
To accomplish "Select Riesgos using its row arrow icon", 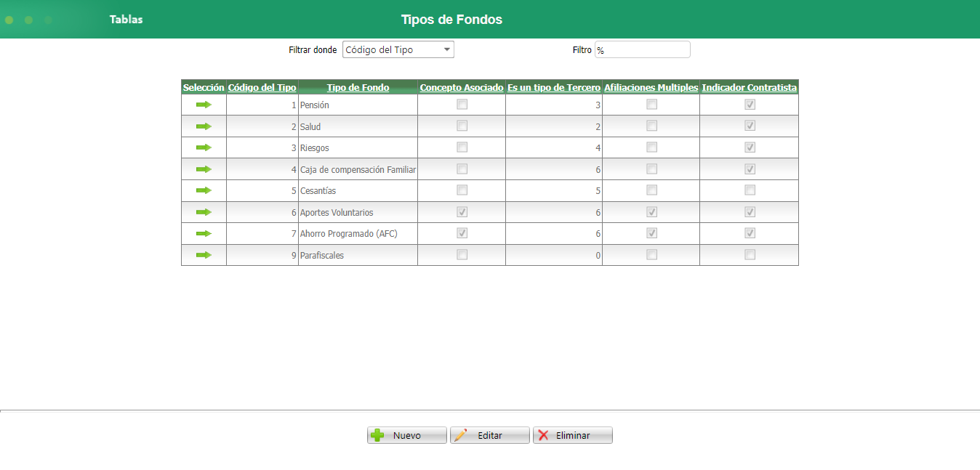I will (x=203, y=147).
